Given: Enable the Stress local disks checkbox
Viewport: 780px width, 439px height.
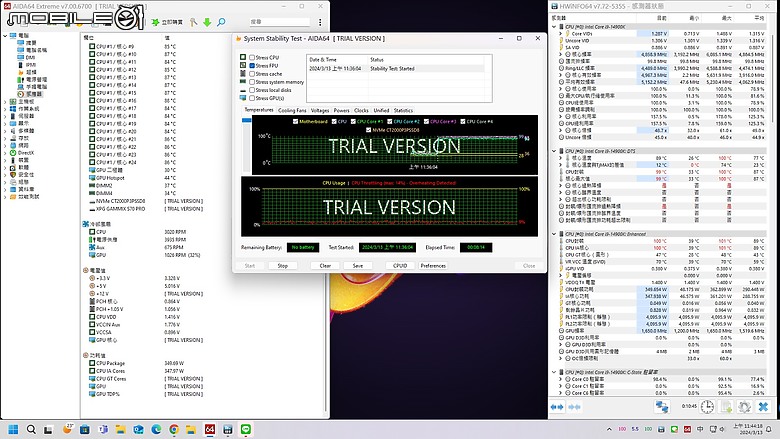Looking at the screenshot, I should tap(252, 90).
